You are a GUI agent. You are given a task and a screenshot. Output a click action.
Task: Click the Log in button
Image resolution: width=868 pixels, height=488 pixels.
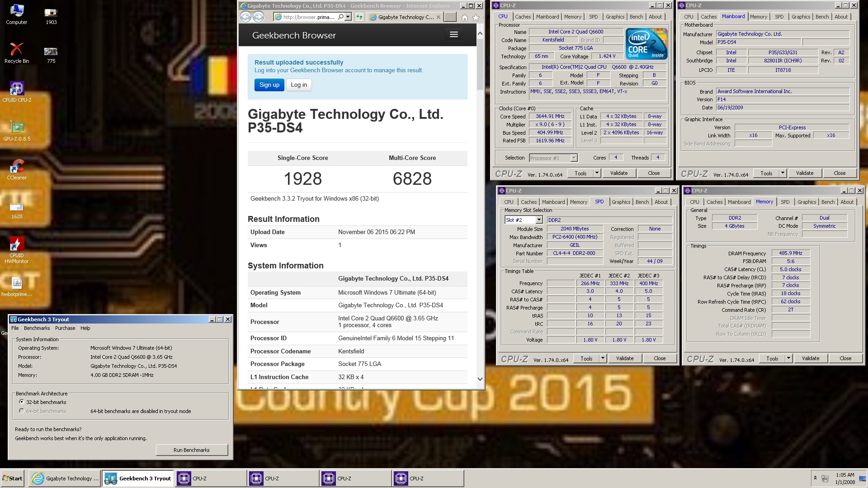(x=299, y=85)
